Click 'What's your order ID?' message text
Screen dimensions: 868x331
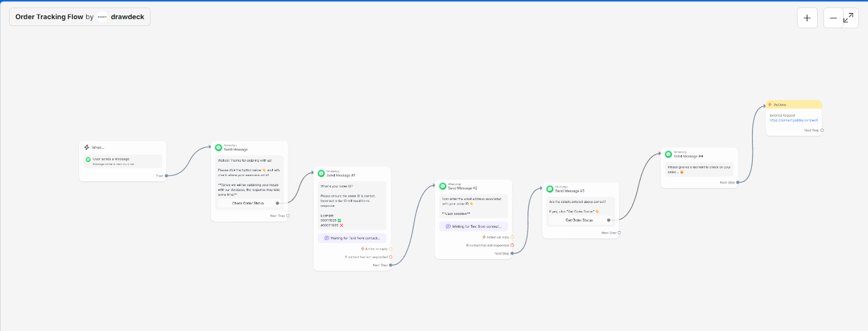pyautogui.click(x=336, y=187)
